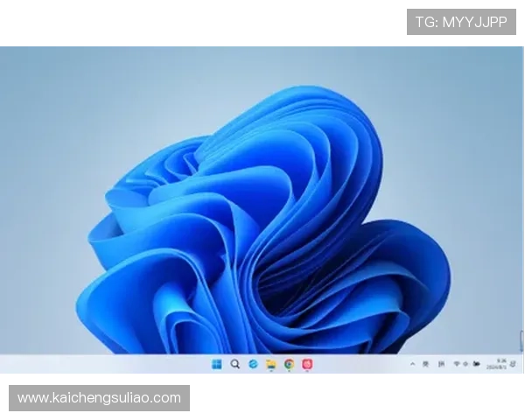525x420 pixels.
Task: Click the scrollbar handle at right edge
Action: [522, 341]
